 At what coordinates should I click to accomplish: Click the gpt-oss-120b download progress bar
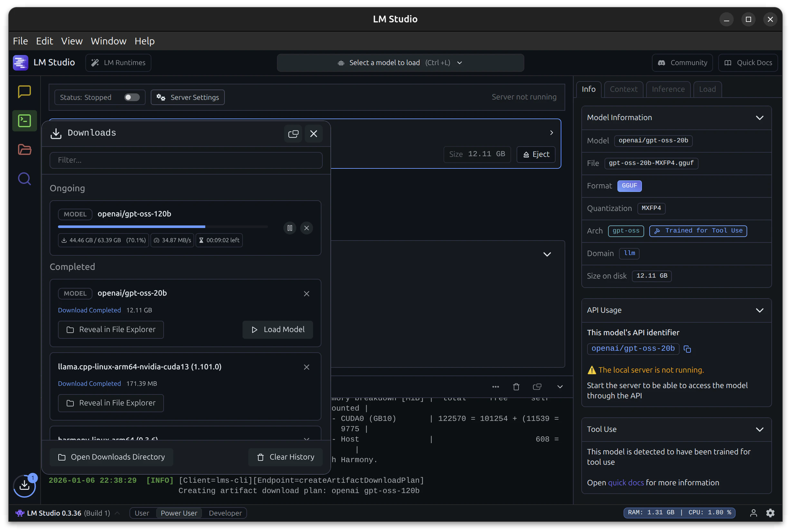(163, 227)
